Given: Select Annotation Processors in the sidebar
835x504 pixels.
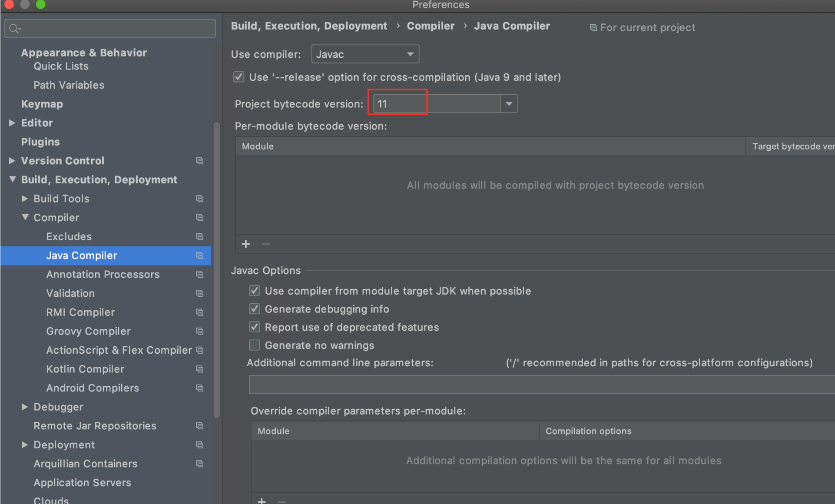Looking at the screenshot, I should coord(103,275).
